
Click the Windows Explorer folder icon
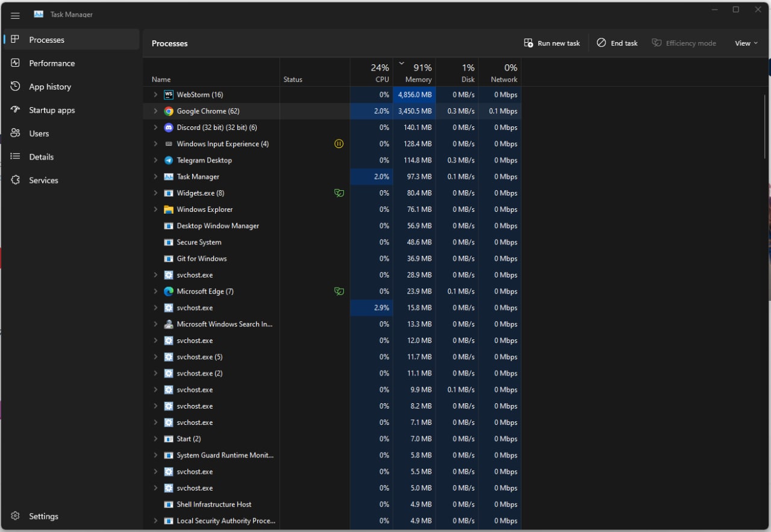(x=169, y=209)
